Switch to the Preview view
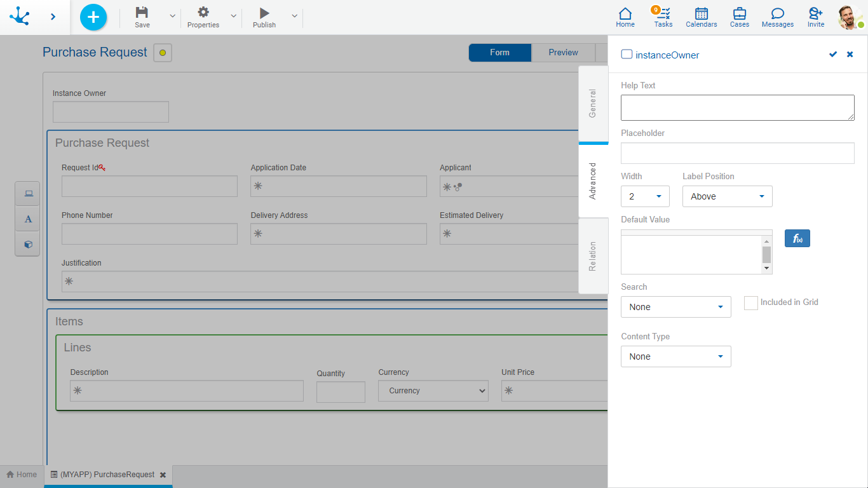868x488 pixels. pyautogui.click(x=563, y=53)
